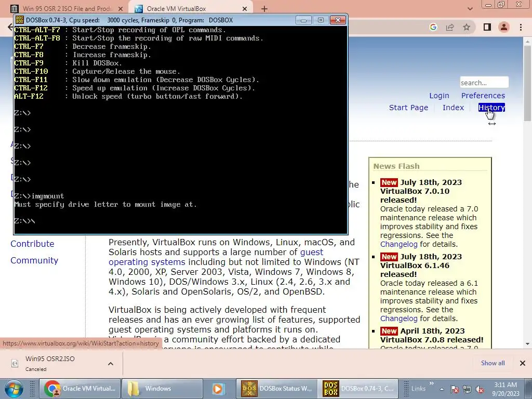Open a new Chrome tab
The width and height of the screenshot is (532, 399).
pos(264,9)
